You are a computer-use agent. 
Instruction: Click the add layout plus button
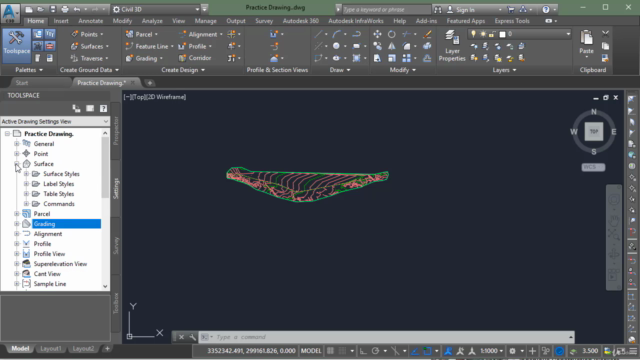(107, 349)
